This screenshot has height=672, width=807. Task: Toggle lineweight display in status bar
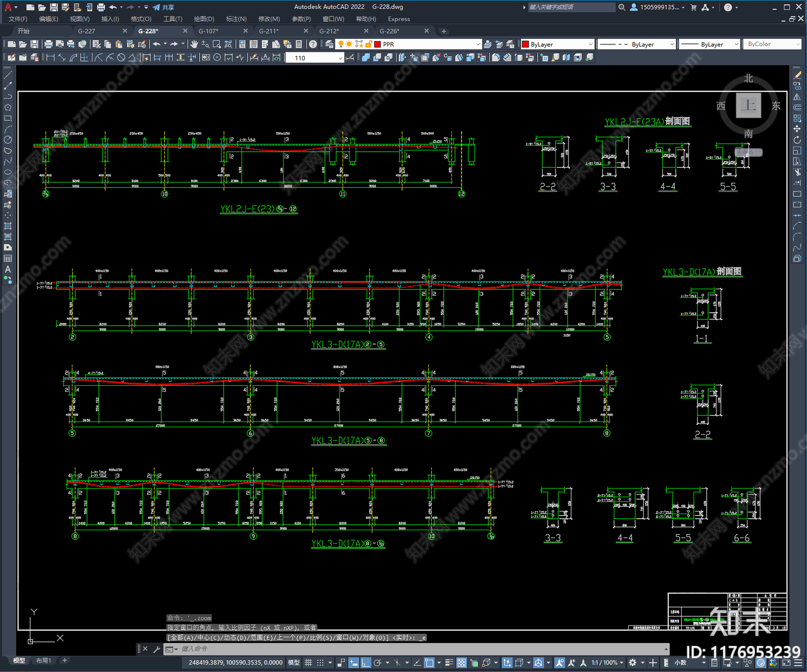coord(449,662)
